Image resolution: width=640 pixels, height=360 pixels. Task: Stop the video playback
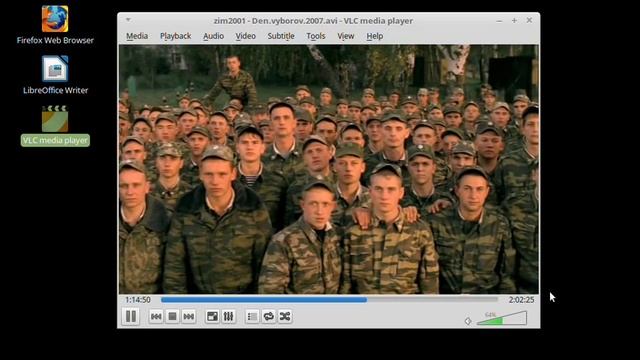(x=172, y=316)
